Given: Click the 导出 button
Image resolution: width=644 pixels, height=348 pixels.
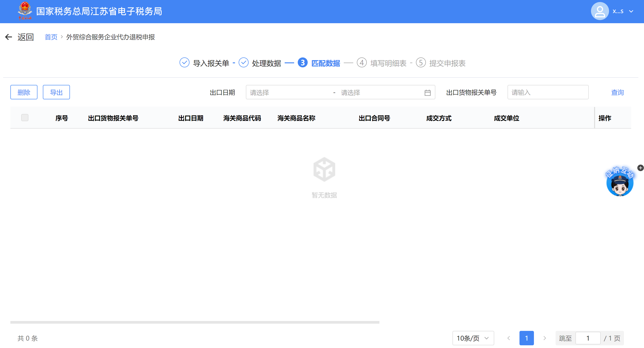Looking at the screenshot, I should (56, 92).
